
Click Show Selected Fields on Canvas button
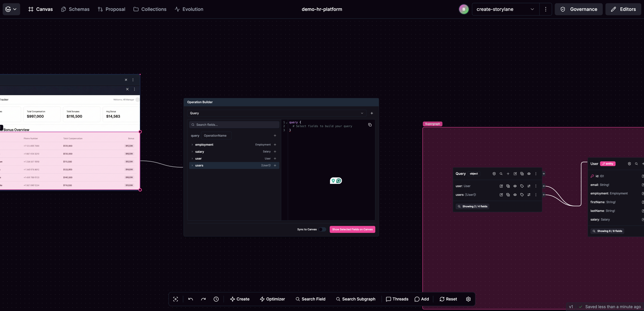point(352,229)
